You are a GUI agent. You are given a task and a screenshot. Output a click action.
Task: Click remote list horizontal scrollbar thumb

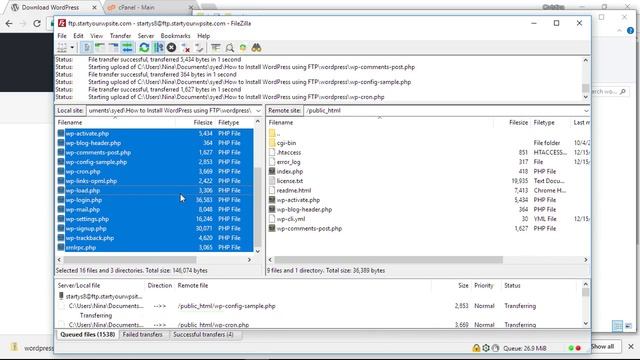(389, 260)
